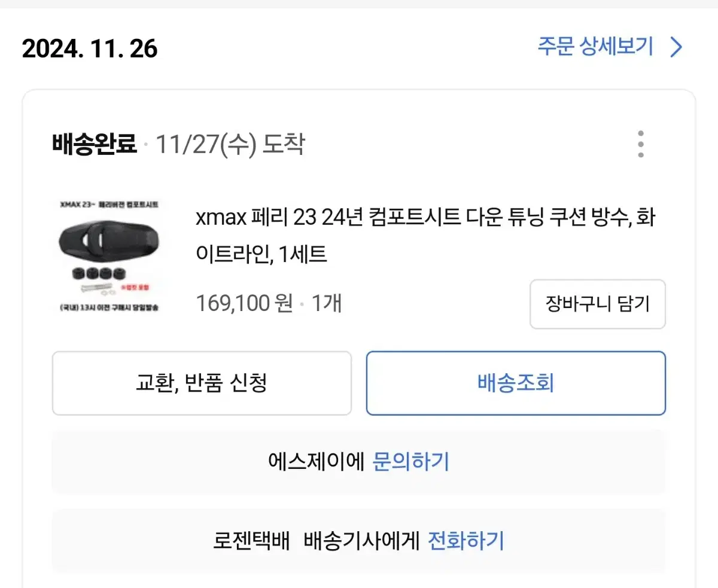Select the 에스제이에 seller name
Viewport: 718px width, 588px height.
tap(317, 462)
